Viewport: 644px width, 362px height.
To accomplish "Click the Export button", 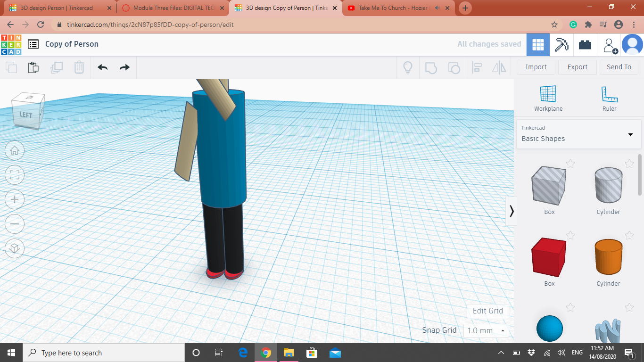I will click(x=578, y=67).
